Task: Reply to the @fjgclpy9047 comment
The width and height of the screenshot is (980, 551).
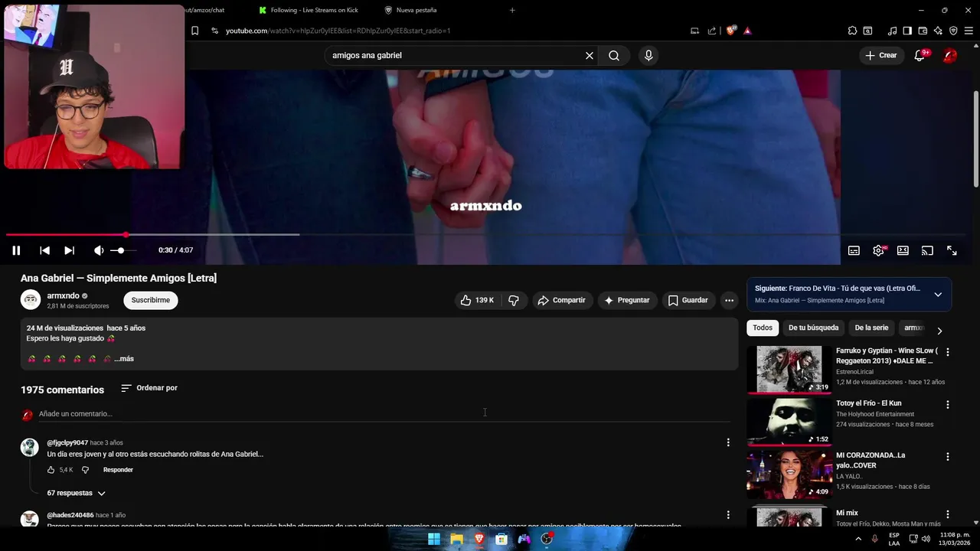Action: coord(118,469)
